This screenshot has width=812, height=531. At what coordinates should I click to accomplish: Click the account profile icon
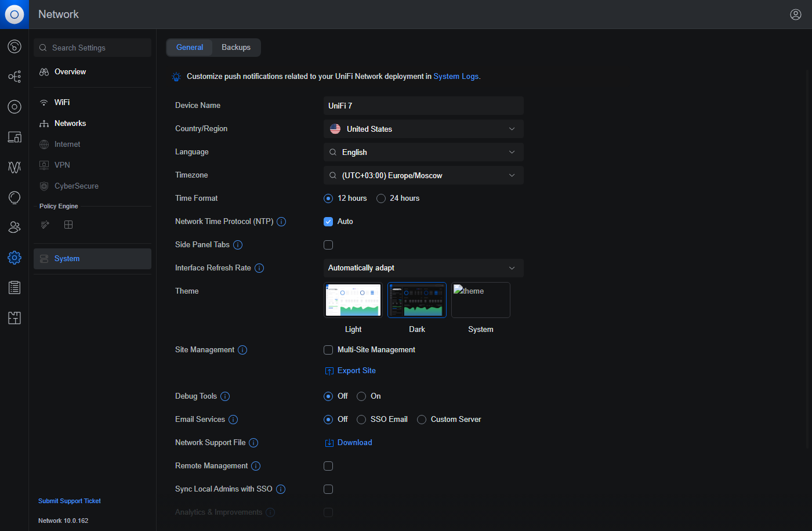pos(796,15)
